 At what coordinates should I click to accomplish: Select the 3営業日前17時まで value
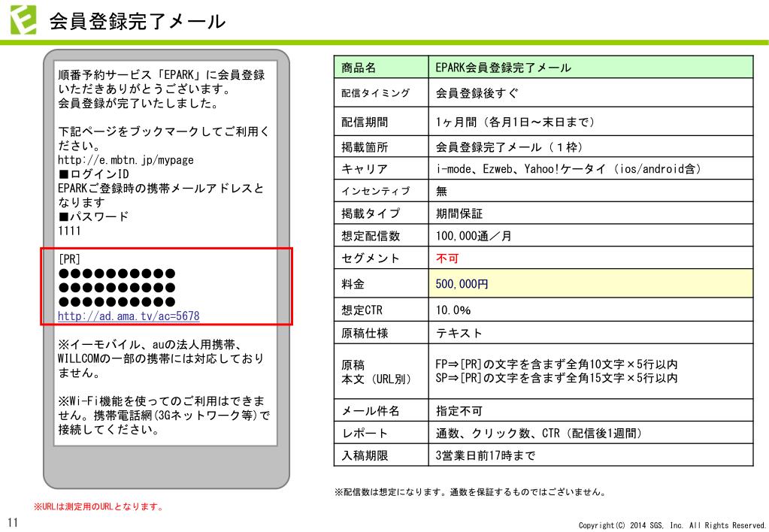click(x=485, y=455)
